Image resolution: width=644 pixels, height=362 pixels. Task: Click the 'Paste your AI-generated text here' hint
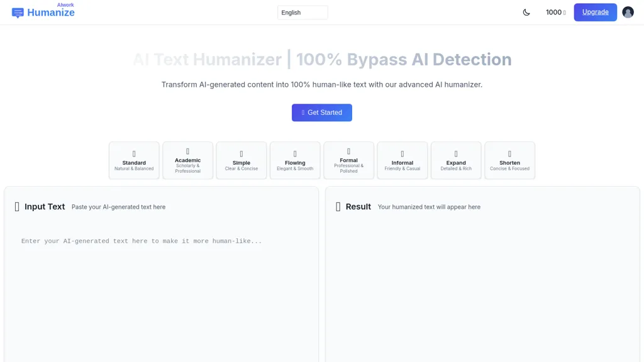click(x=118, y=207)
